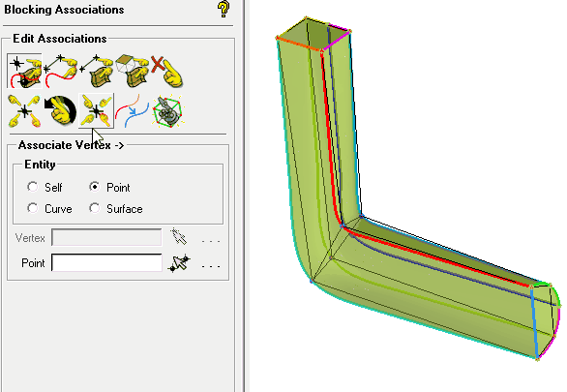Choose the Snap Project Vertices icon
Screen dimensions: 567x392
click(96, 111)
